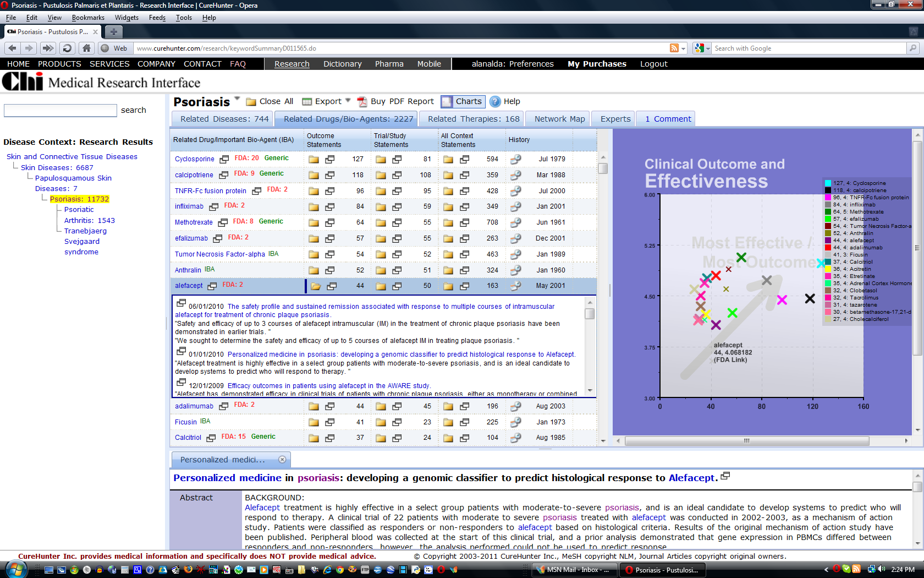This screenshot has height=578, width=924.
Task: Open the Psoriasis heading dropdown arrow
Action: point(237,98)
